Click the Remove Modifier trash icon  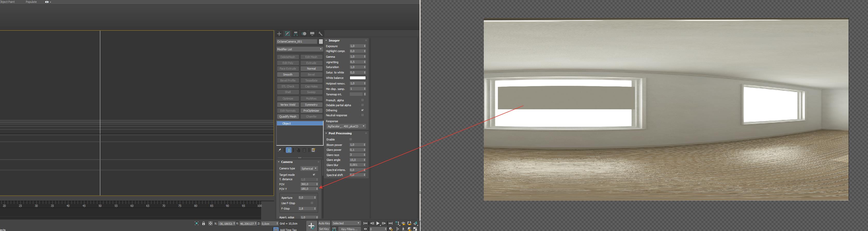pyautogui.click(x=305, y=150)
